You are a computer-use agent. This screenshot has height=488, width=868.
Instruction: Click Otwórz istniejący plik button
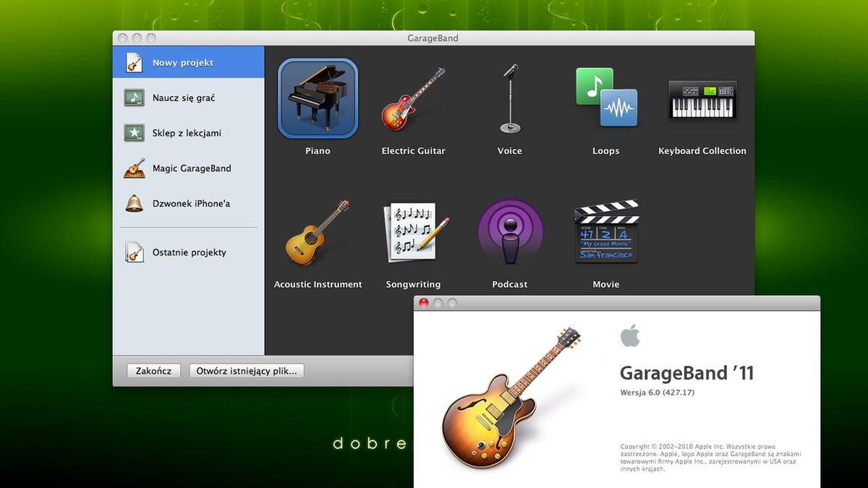(247, 370)
